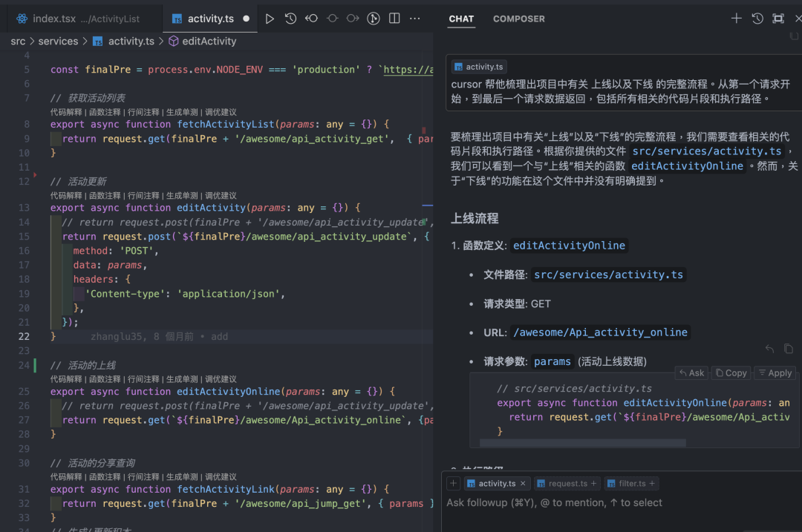The image size is (802, 532).
Task: Click 调优建议 above fetchActivityLink function
Action: 221,477
